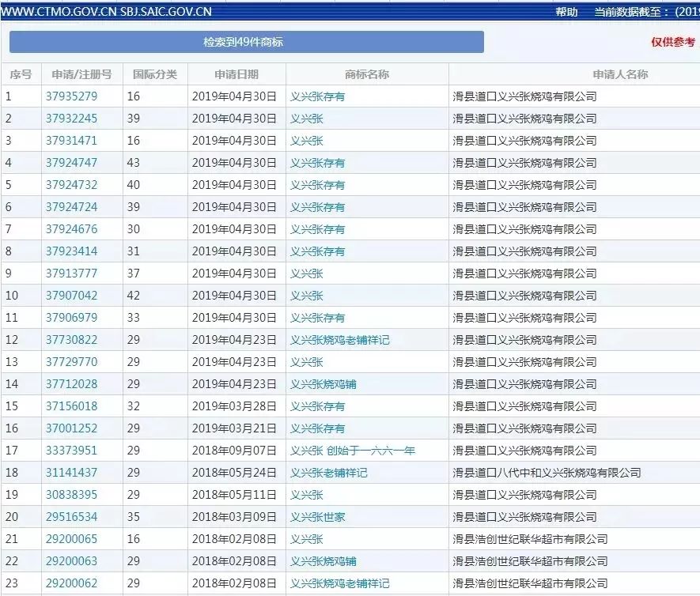The width and height of the screenshot is (700, 596).
Task: Open trademark 义兴张 in row 21
Action: point(306,539)
